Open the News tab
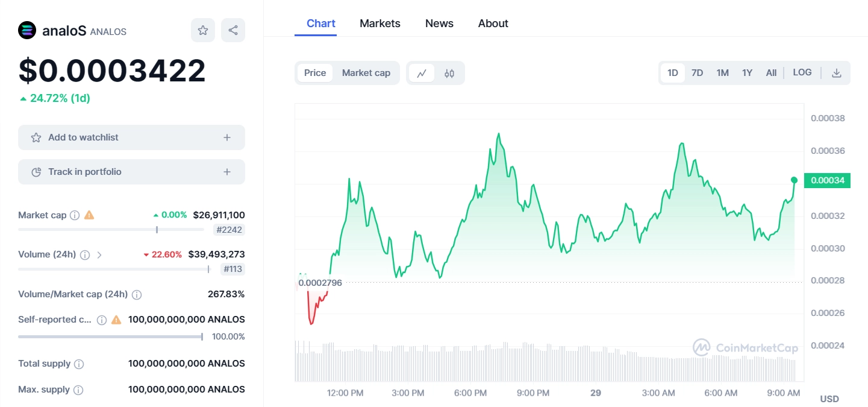Image resolution: width=868 pixels, height=407 pixels. coord(439,23)
